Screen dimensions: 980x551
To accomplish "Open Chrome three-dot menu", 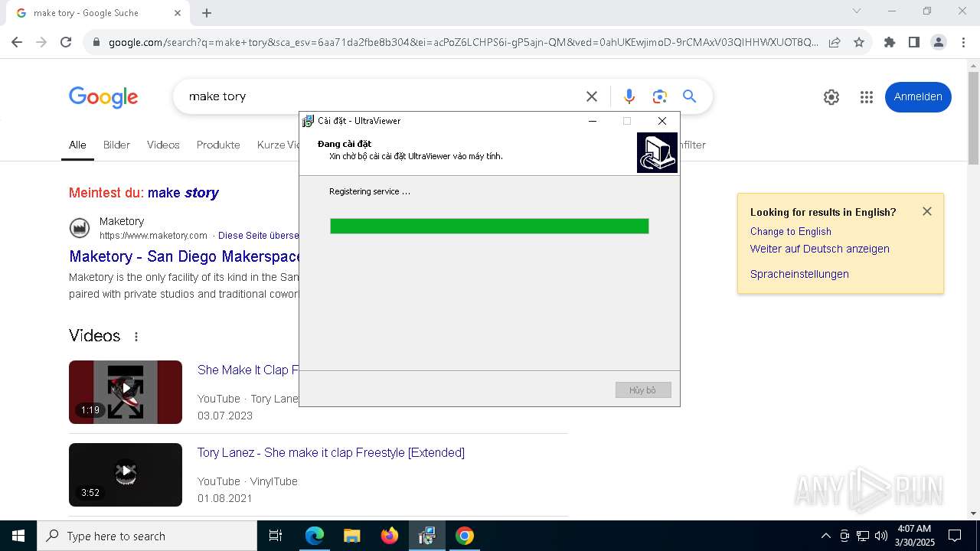I will 962,42.
